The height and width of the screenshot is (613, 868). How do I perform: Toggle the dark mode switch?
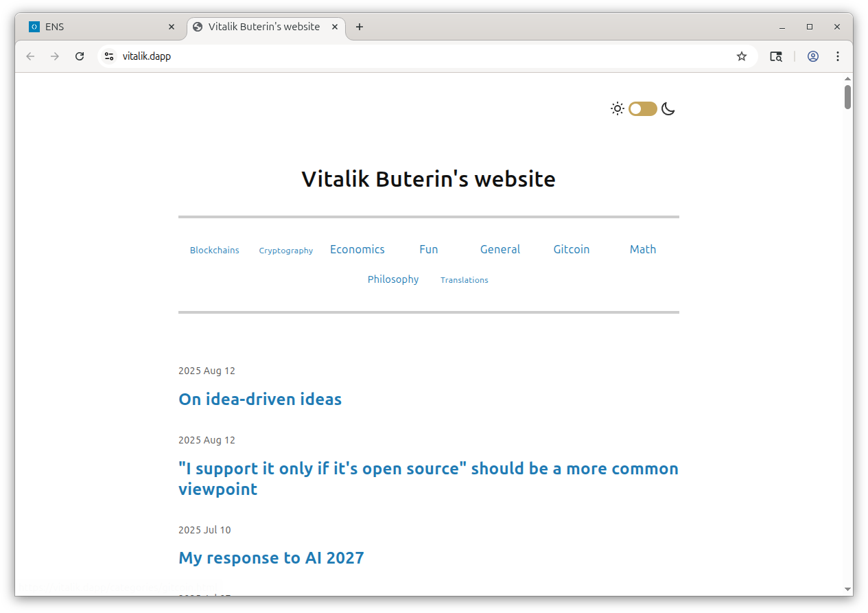tap(642, 108)
